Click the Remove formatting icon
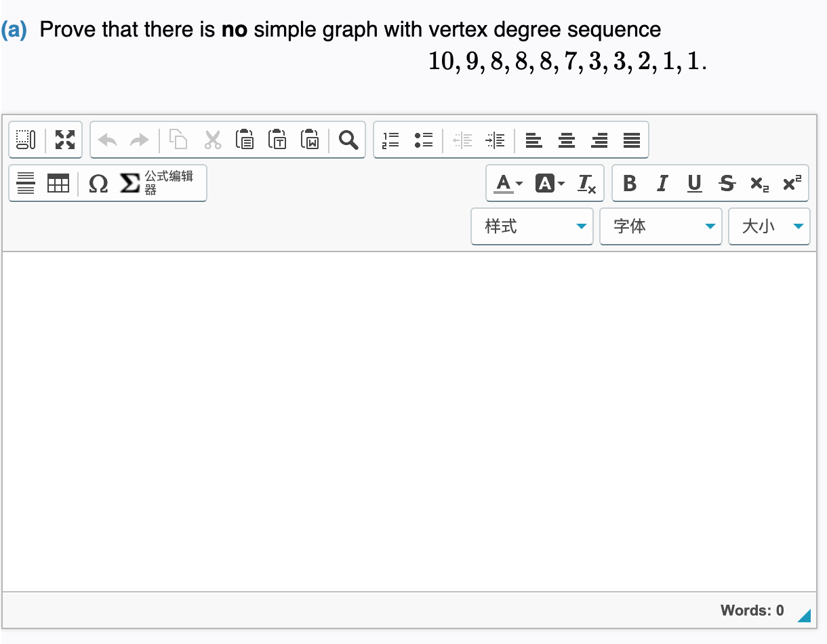The image size is (827, 644). [x=586, y=183]
